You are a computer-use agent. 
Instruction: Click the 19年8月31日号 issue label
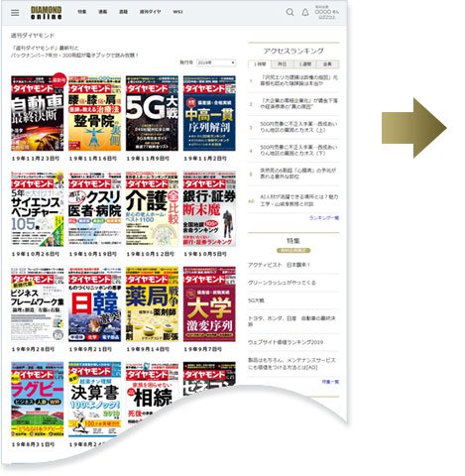(33, 445)
